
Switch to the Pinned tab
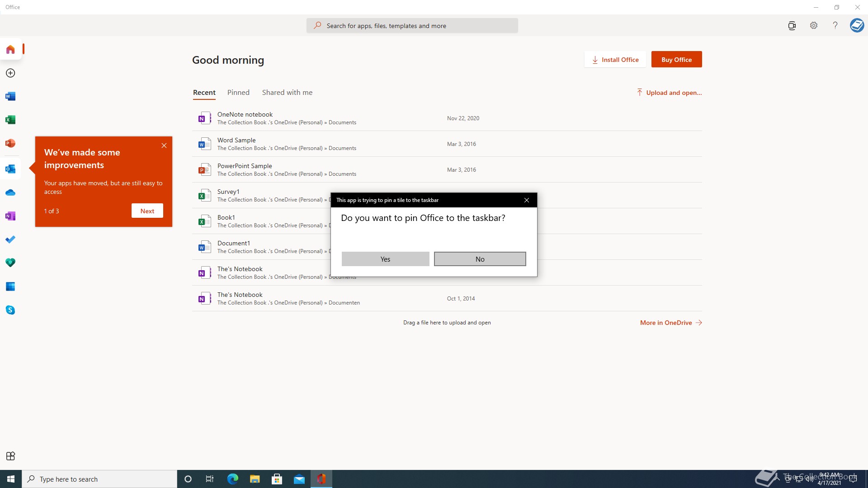point(238,92)
